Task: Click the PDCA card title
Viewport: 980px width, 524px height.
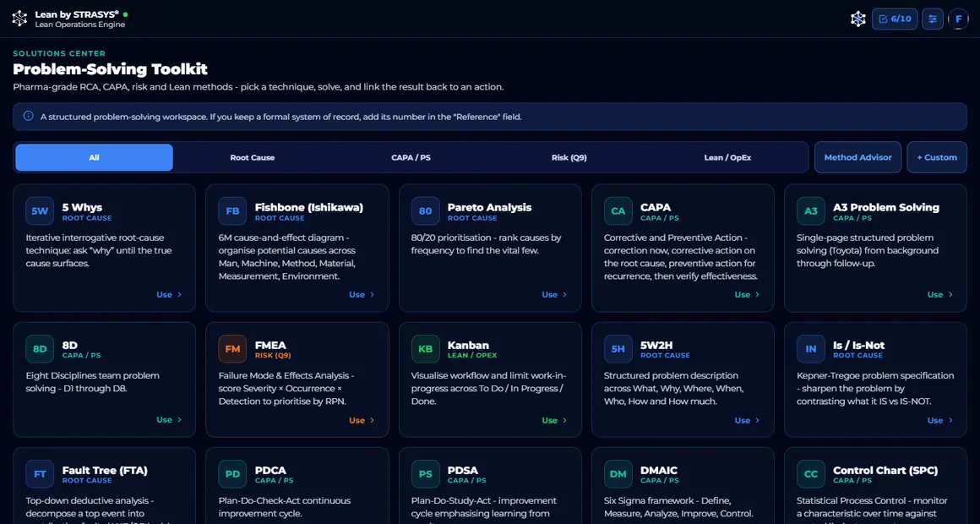Action: click(270, 470)
